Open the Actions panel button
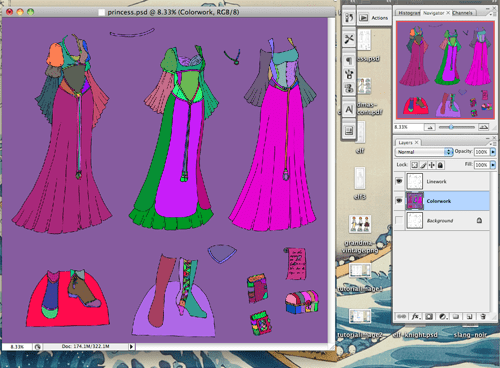Image resolution: width=500 pixels, height=368 pixels. [x=373, y=18]
